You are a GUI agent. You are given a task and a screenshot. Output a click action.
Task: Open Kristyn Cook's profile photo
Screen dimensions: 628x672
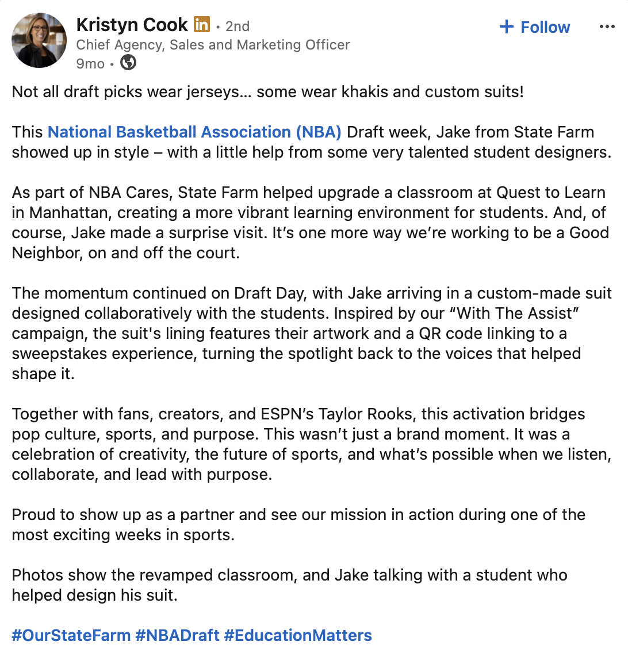click(39, 40)
